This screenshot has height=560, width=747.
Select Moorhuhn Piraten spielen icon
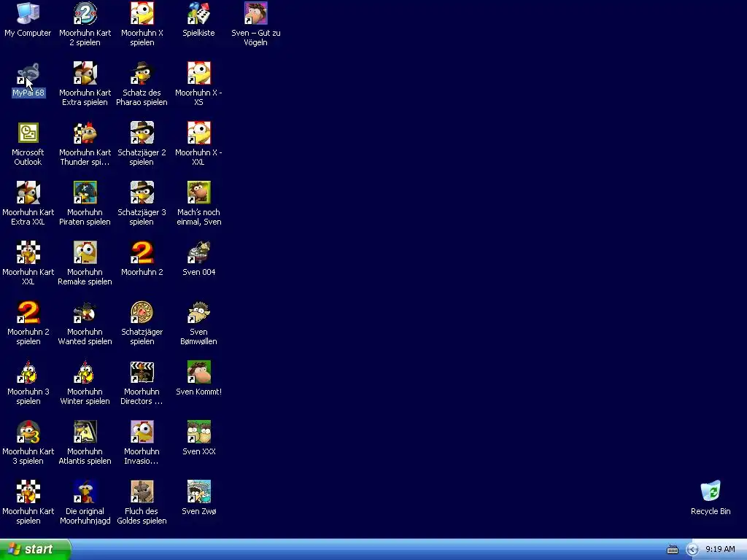[x=85, y=192]
